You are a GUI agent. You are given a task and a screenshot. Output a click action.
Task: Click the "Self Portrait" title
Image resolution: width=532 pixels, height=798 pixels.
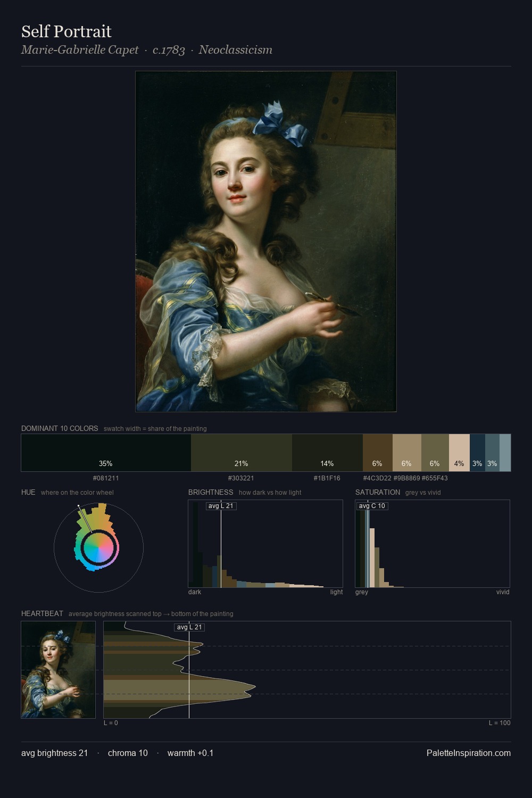click(x=66, y=31)
